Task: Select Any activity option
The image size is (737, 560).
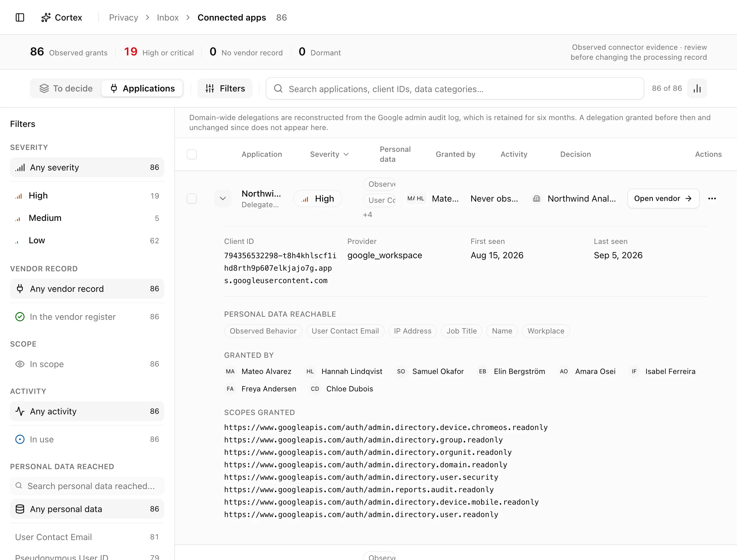Action: 87,411
